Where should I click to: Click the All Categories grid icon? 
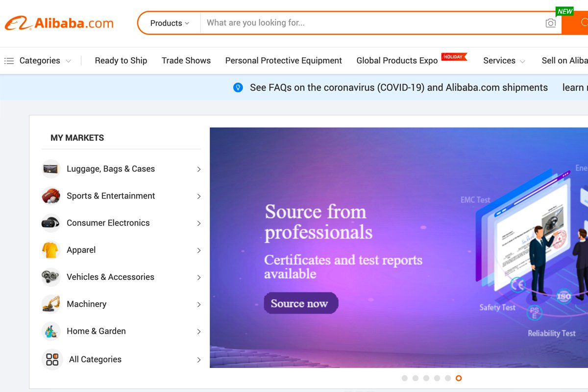pos(51,359)
